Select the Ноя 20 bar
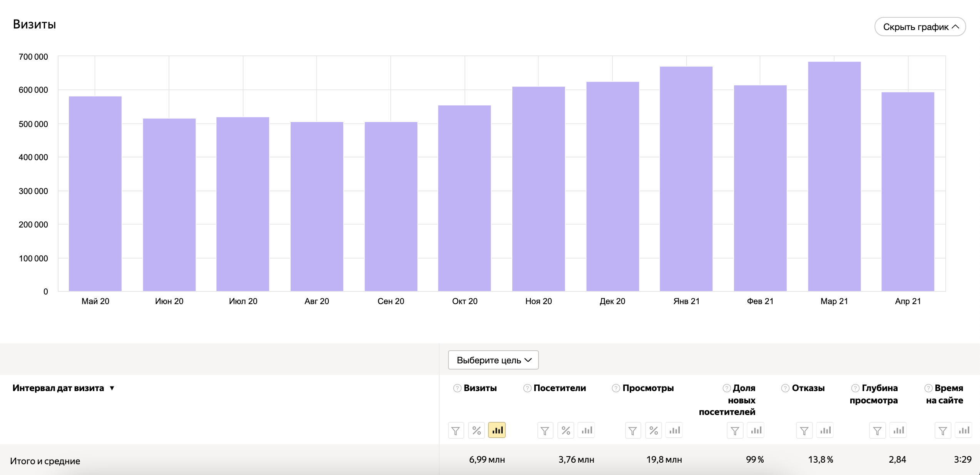 [538, 189]
